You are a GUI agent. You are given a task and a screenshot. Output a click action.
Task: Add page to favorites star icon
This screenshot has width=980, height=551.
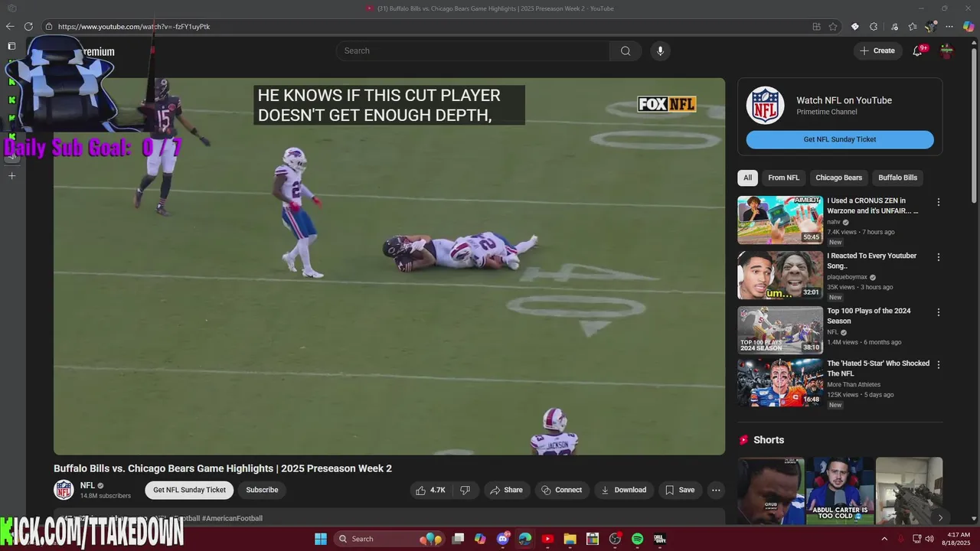[833, 27]
